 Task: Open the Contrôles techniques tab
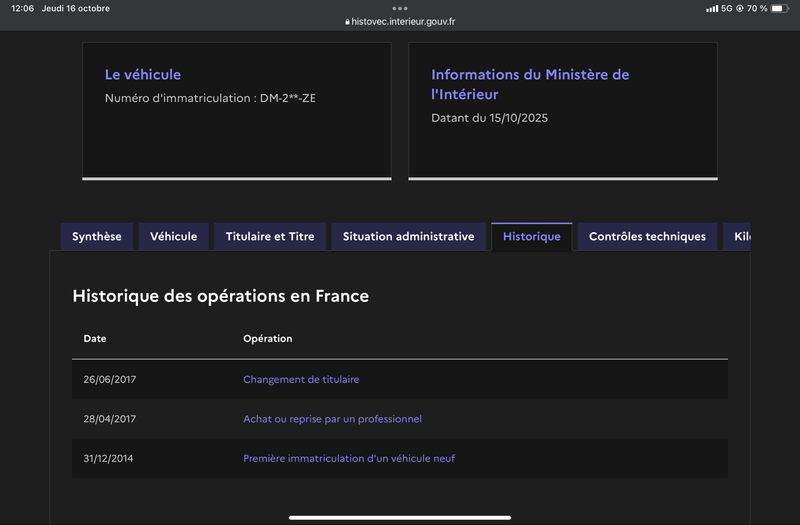(647, 237)
